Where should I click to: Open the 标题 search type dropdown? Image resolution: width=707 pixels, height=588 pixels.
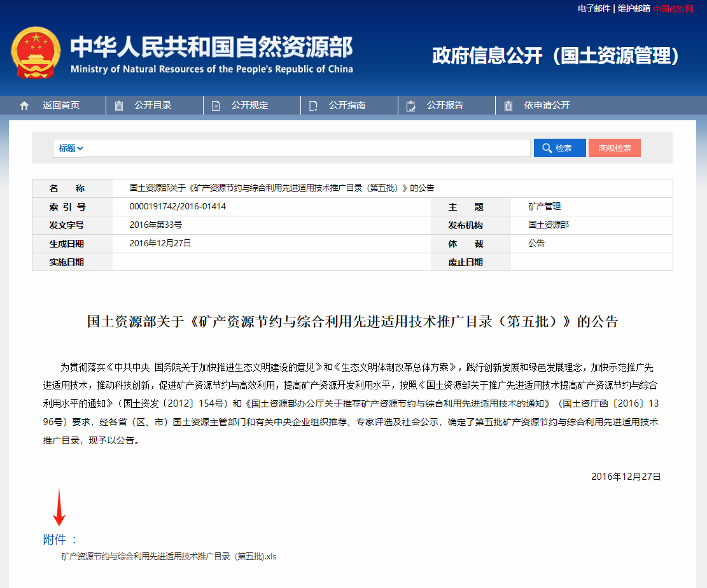coord(71,148)
